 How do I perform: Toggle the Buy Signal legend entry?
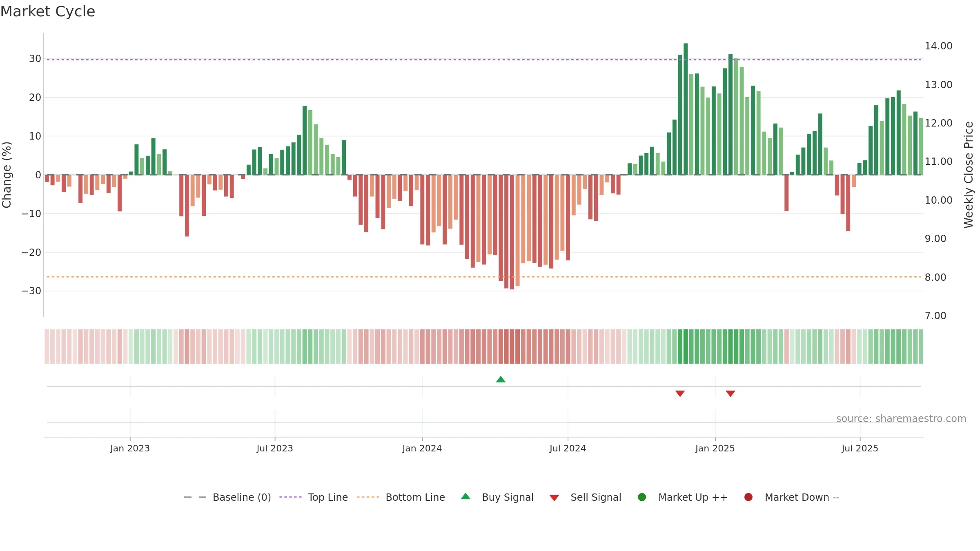(x=497, y=497)
